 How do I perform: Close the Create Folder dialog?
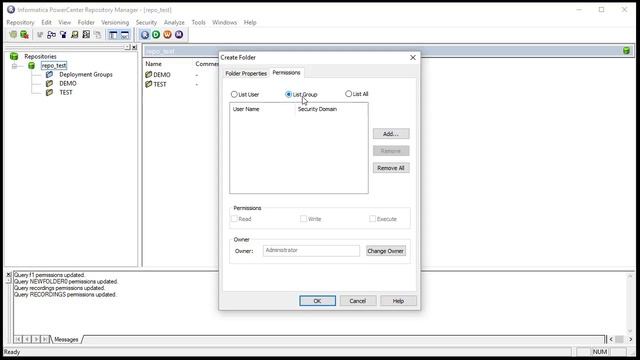click(x=413, y=58)
